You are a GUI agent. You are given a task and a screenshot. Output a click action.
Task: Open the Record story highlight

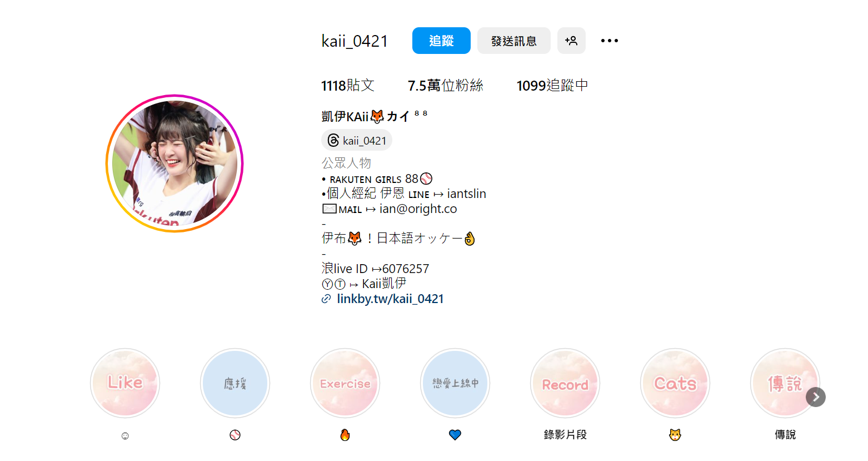(565, 383)
